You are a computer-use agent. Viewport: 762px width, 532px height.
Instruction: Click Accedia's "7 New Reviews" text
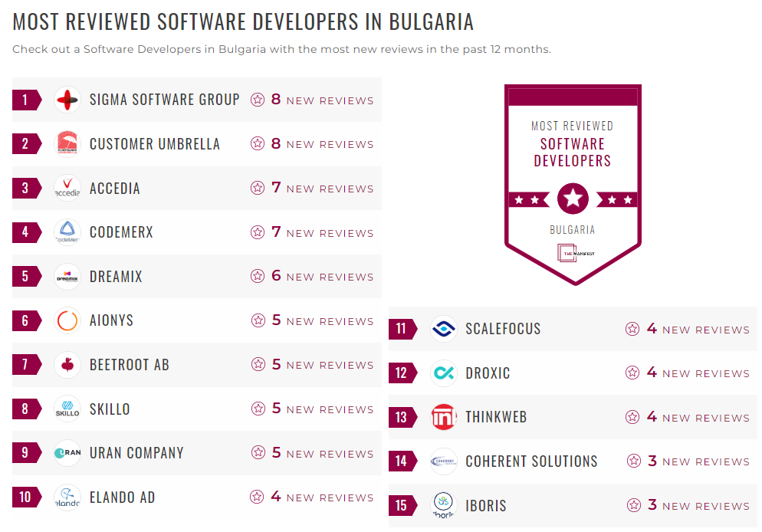coord(322,188)
